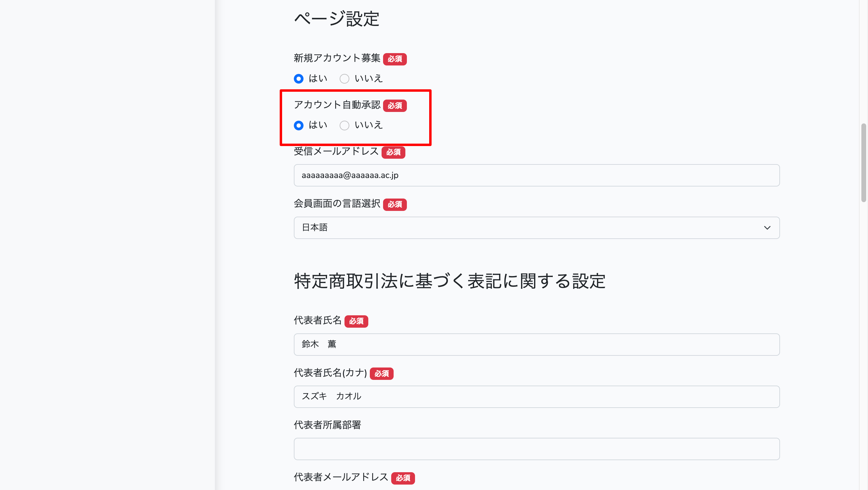The width and height of the screenshot is (868, 490).
Task: Click the chevron arrow on language select
Action: tap(767, 228)
